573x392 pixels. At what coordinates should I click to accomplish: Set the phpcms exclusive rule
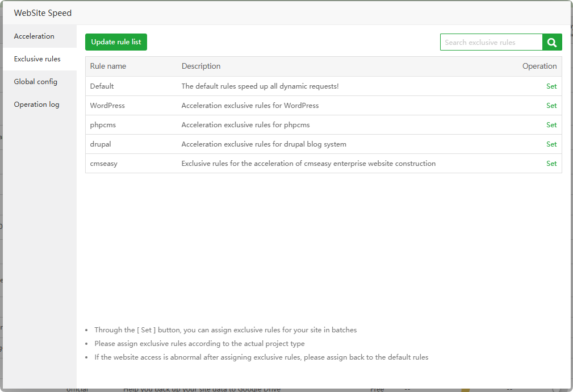click(551, 125)
